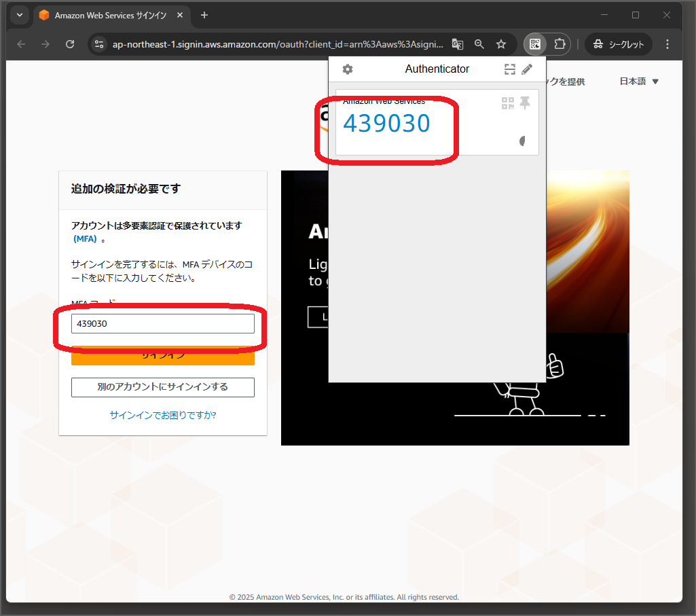This screenshot has height=616, width=696.
Task: Select the Amazon Web Services サインイン tab
Action: [111, 15]
